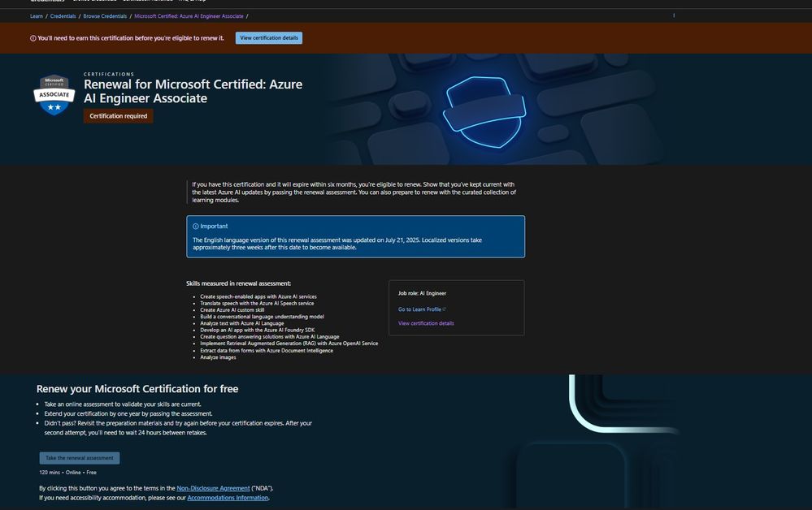This screenshot has width=812, height=510.
Task: Click the "Important" notice label
Action: click(x=214, y=227)
